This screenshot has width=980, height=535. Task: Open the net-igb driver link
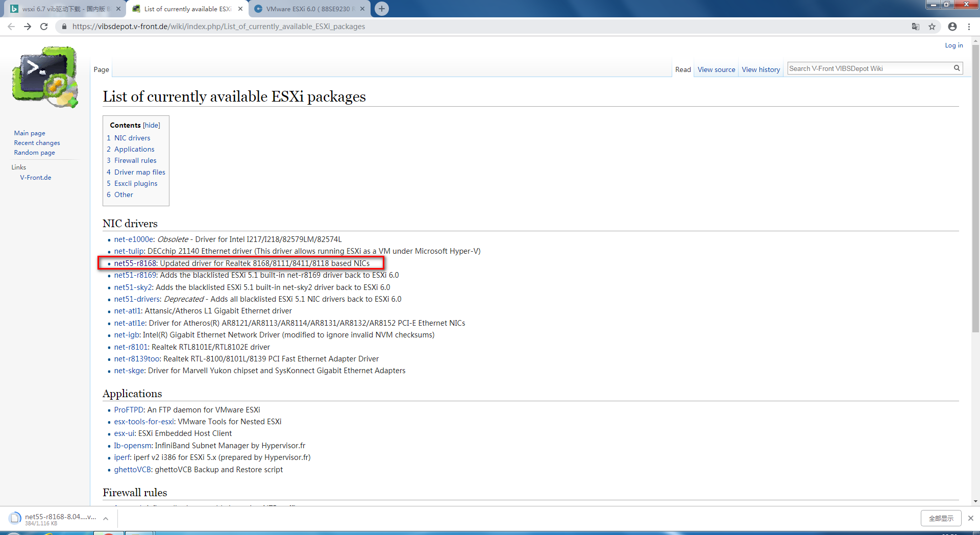point(127,335)
